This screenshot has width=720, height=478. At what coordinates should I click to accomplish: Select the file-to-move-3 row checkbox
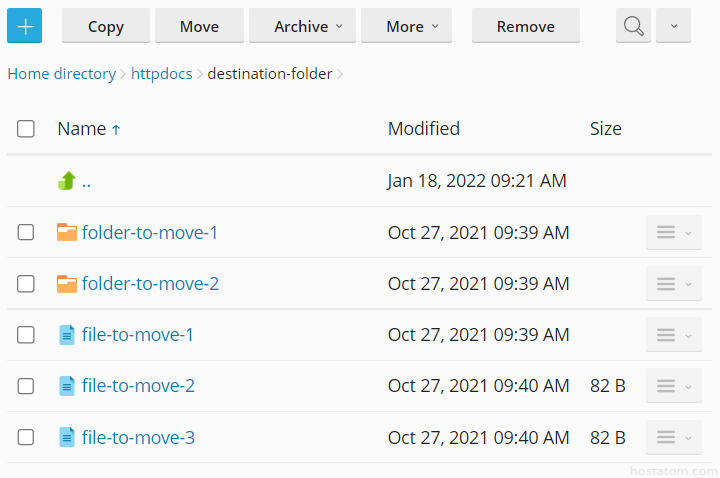[x=26, y=437]
